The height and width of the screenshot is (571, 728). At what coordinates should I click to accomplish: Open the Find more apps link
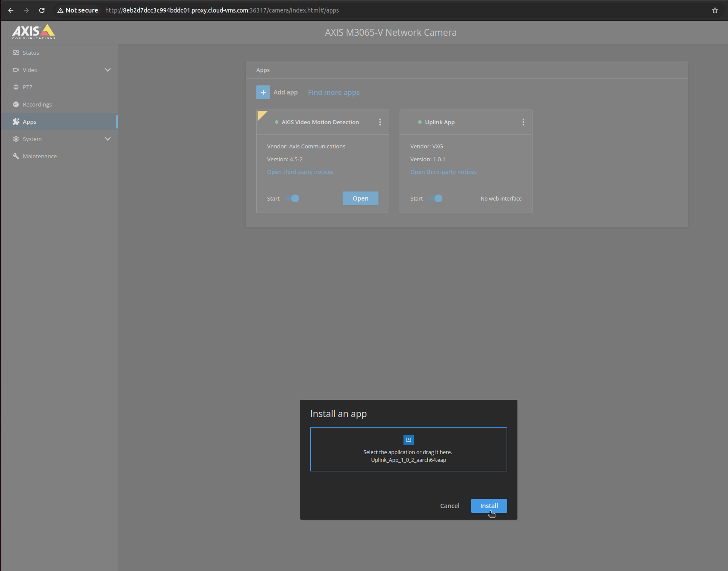pos(334,92)
